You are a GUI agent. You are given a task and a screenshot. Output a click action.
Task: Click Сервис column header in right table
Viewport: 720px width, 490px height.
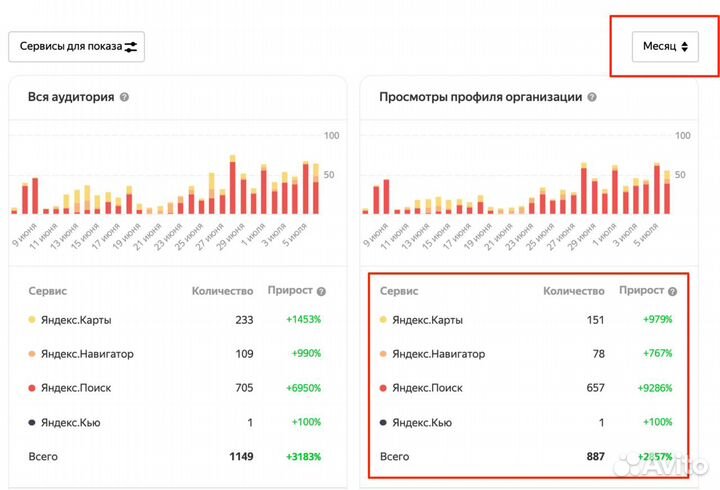[x=399, y=291]
